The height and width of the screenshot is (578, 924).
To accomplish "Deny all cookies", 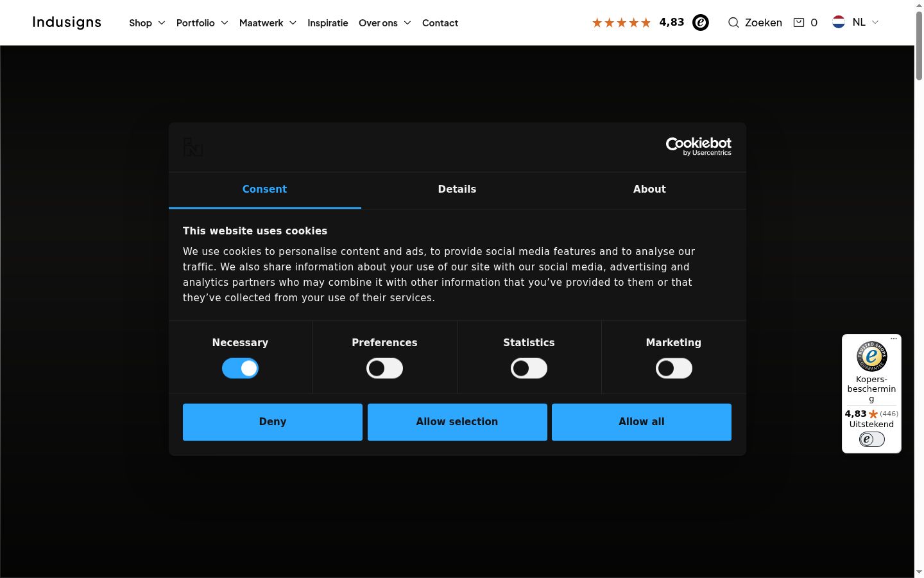I will click(273, 422).
